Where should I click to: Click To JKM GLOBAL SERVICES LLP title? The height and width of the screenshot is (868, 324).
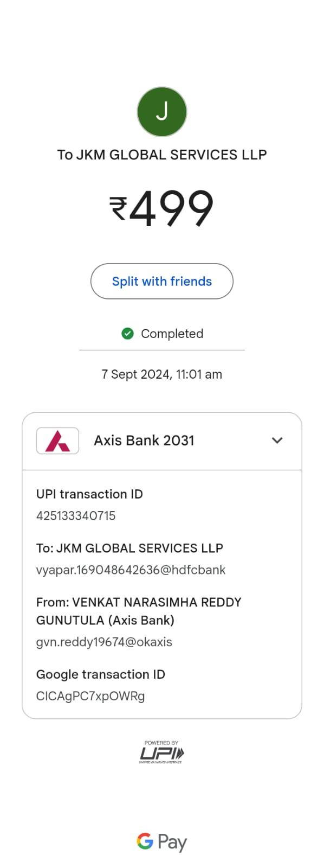(162, 155)
